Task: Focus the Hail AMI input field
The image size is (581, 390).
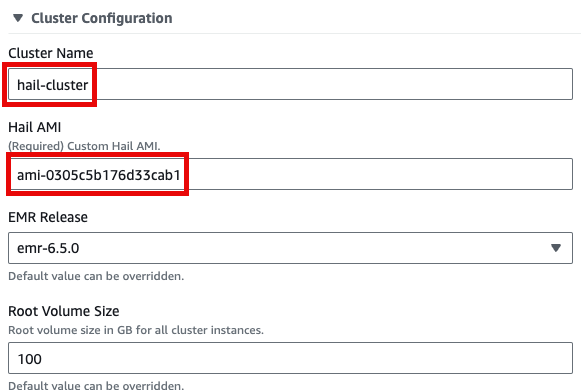Action: pyautogui.click(x=290, y=174)
